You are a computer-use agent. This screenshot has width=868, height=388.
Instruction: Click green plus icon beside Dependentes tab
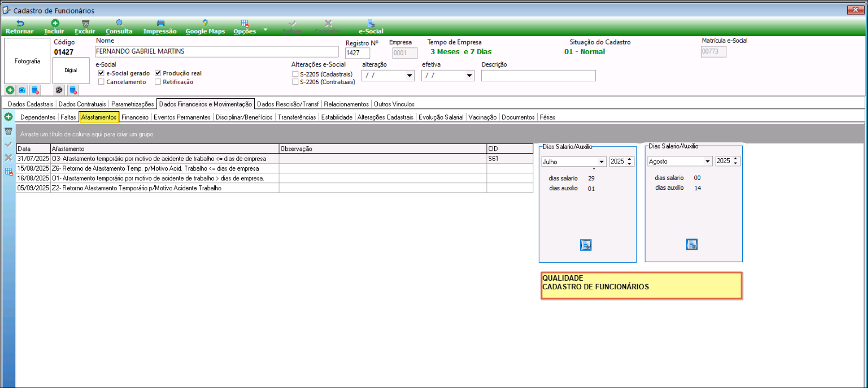click(8, 117)
